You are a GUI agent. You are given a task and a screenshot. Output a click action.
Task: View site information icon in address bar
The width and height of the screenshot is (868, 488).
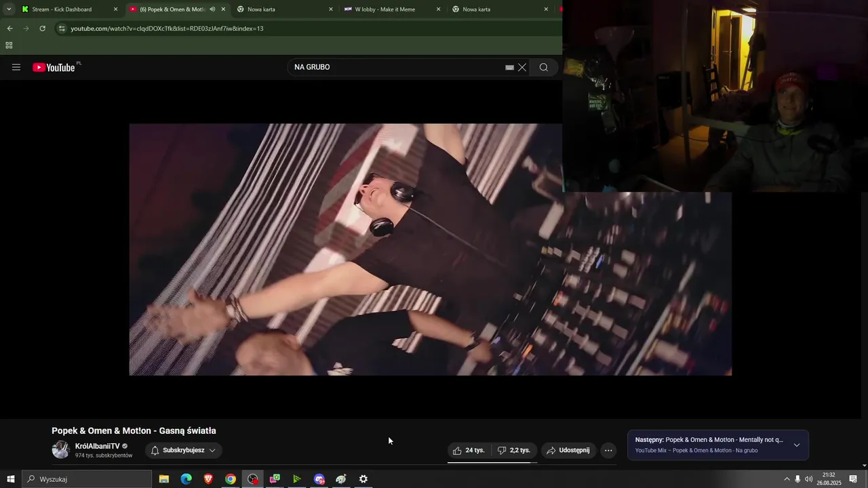[x=62, y=28]
